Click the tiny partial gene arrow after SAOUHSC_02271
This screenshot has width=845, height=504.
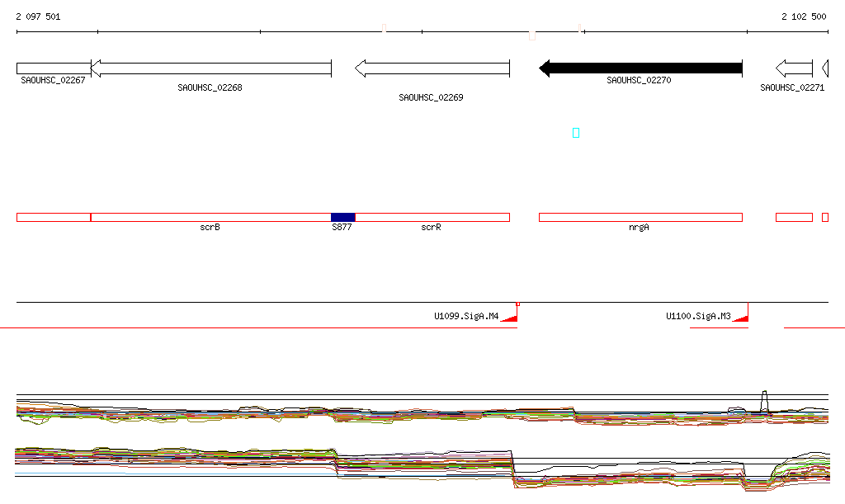point(825,68)
